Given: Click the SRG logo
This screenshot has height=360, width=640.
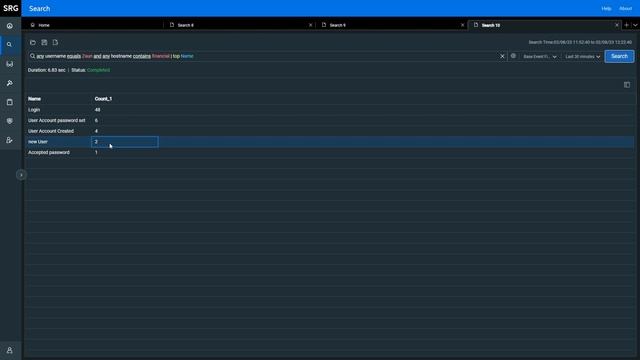Looking at the screenshot, I should coord(11,8).
